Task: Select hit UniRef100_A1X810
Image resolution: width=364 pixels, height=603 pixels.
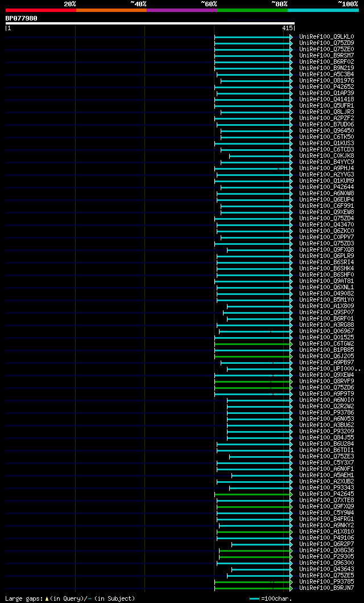Action: (x=327, y=532)
